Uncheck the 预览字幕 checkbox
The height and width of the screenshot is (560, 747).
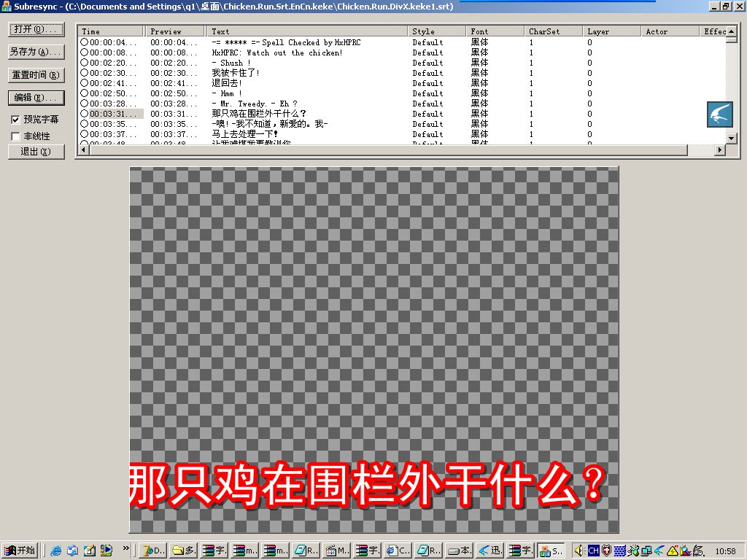tap(15, 120)
